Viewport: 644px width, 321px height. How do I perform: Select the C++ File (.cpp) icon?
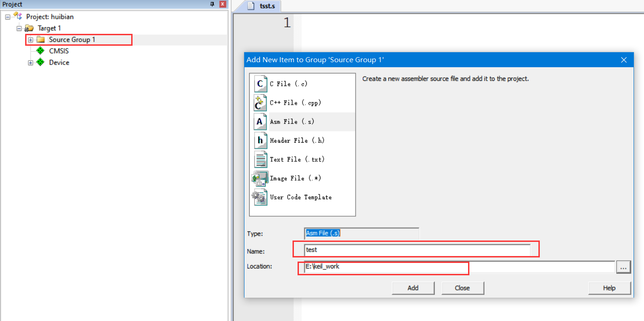[261, 103]
